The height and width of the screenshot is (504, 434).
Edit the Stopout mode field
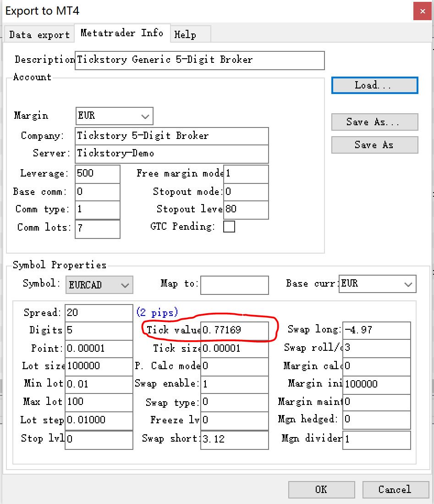pos(246,192)
